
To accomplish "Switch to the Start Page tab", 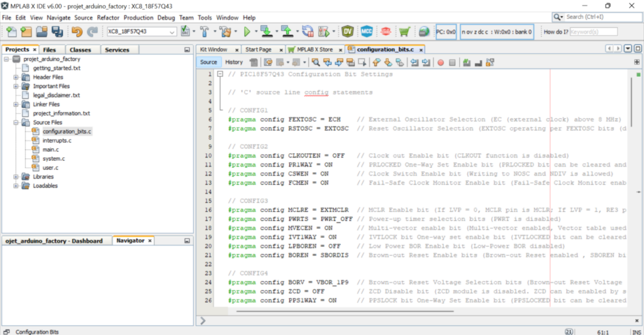I will click(x=258, y=49).
